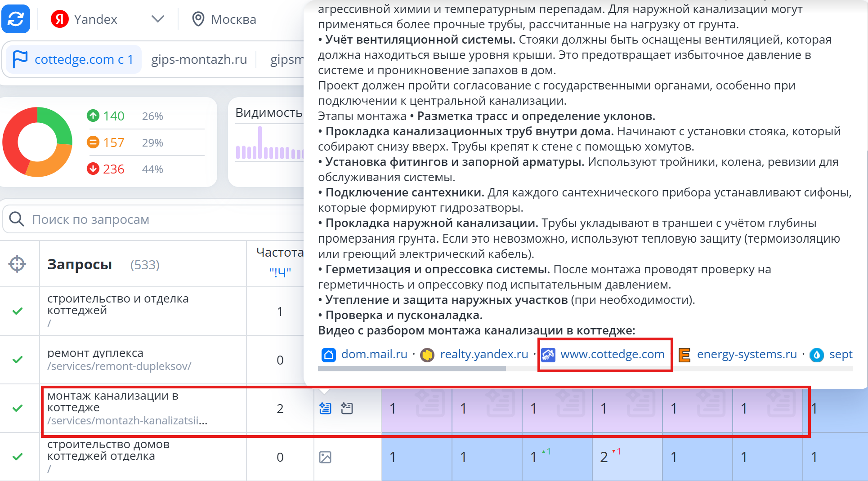Click the realty.yandex.ru favicon
868x481 pixels.
tap(427, 355)
